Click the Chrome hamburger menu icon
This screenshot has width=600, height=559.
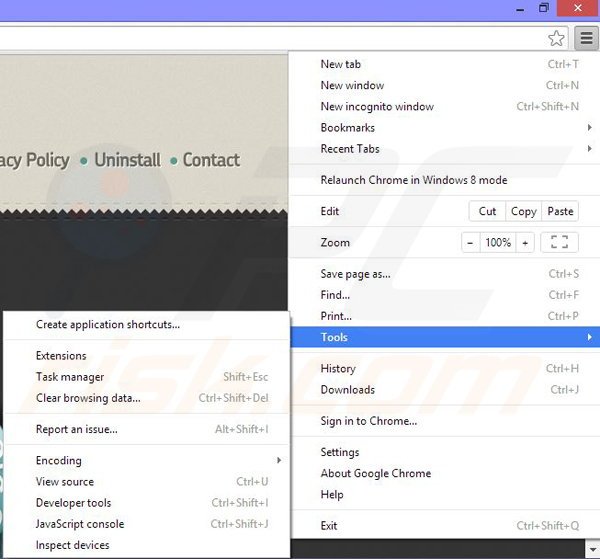point(583,38)
